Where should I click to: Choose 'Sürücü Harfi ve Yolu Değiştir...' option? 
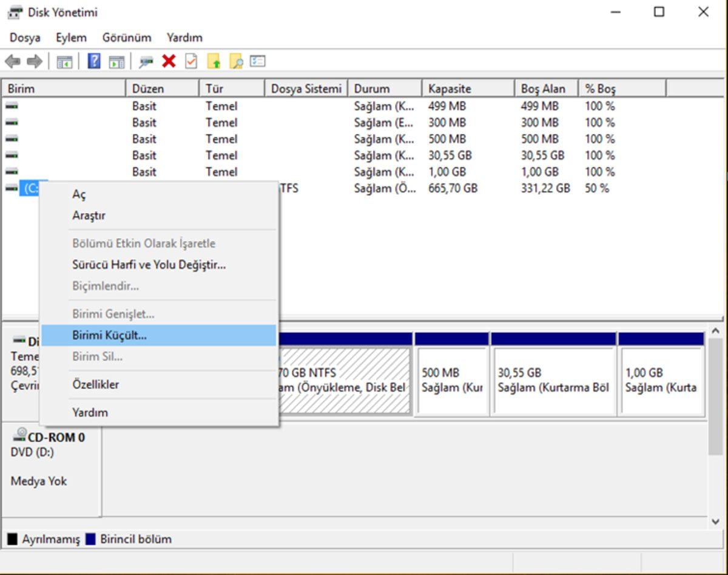coord(149,265)
